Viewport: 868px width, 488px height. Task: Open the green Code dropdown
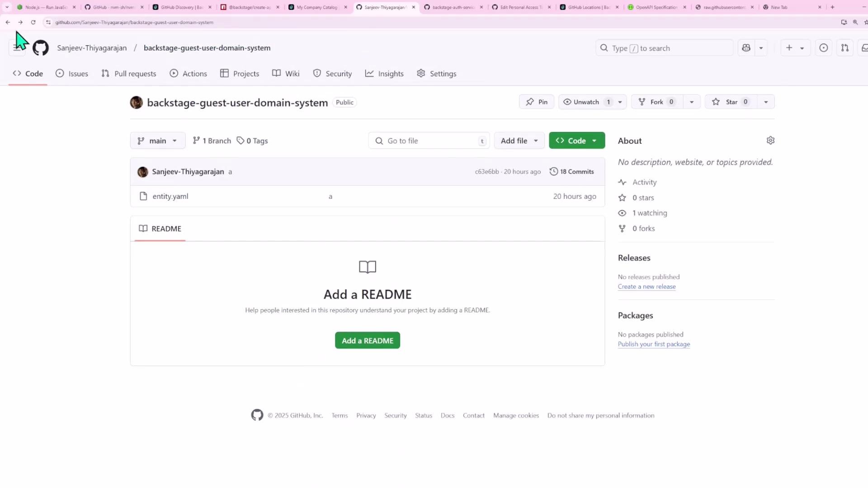(577, 141)
